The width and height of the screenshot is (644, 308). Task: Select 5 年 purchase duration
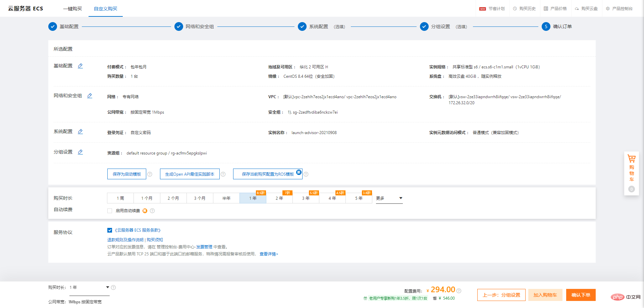tap(359, 198)
